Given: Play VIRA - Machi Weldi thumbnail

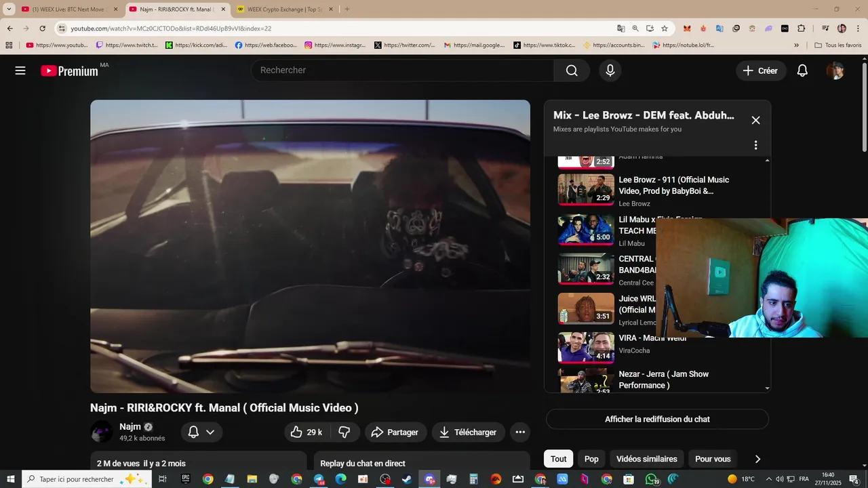Looking at the screenshot, I should [x=586, y=348].
